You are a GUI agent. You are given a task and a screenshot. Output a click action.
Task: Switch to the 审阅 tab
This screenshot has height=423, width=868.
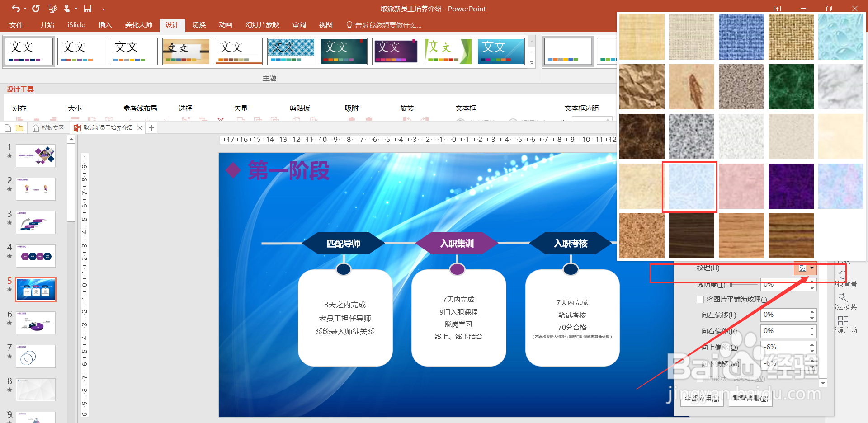[x=299, y=25]
